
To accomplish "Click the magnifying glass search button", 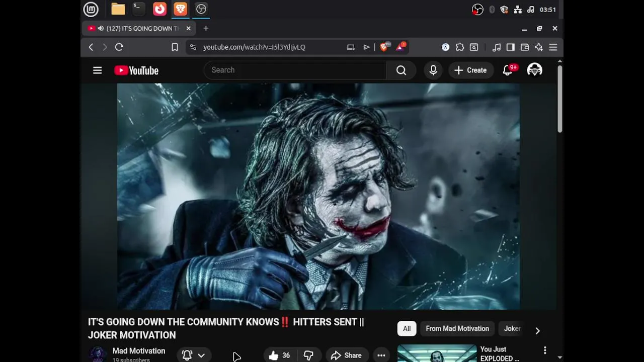I will tap(401, 70).
